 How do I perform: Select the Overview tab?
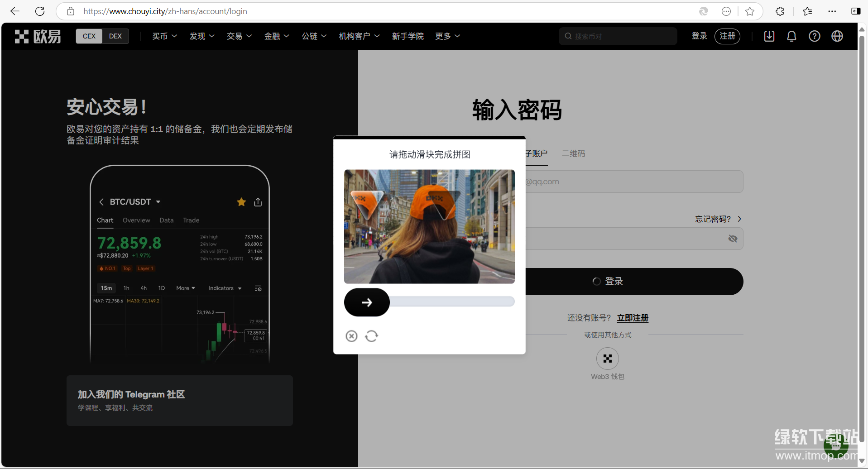coord(136,220)
